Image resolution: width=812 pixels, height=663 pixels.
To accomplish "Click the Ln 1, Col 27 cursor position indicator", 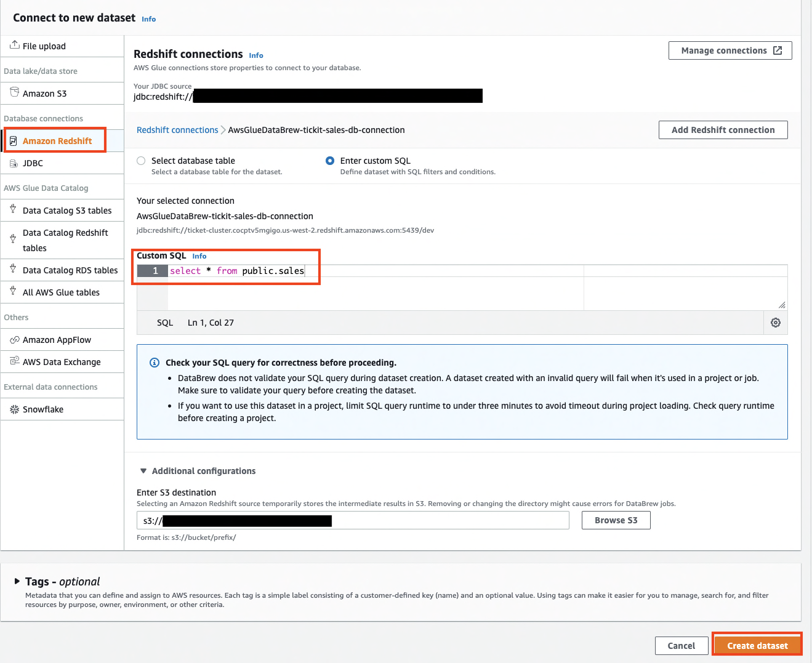I will 211,323.
